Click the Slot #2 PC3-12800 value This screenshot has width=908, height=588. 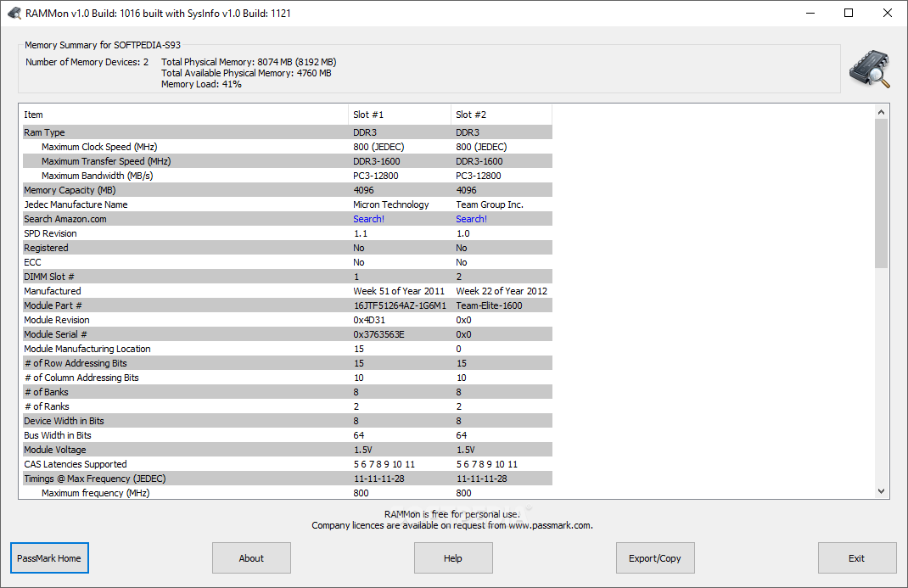tap(479, 176)
